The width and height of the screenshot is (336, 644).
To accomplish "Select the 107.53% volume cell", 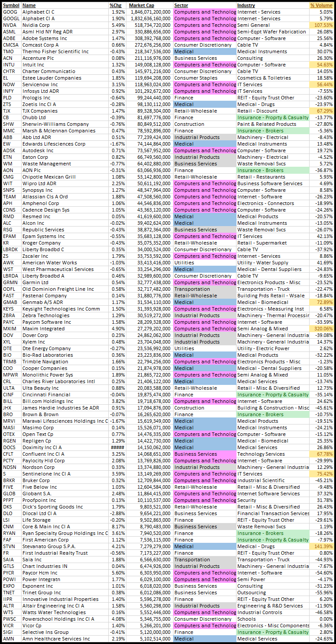I will (x=321, y=25).
